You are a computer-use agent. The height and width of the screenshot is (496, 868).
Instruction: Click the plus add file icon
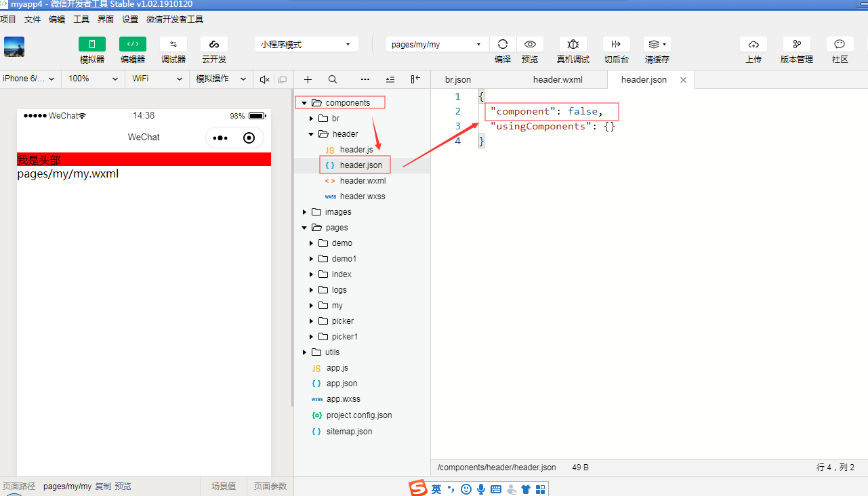308,79
